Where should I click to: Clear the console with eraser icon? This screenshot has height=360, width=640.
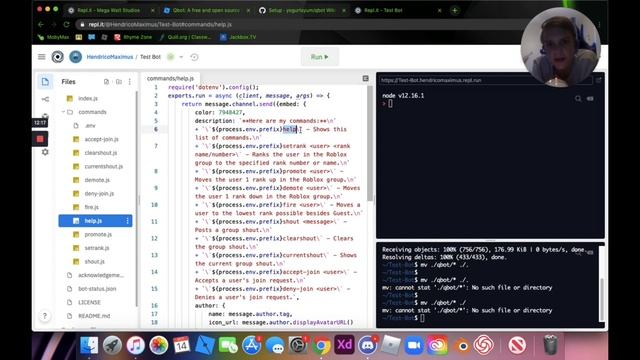pos(590,98)
